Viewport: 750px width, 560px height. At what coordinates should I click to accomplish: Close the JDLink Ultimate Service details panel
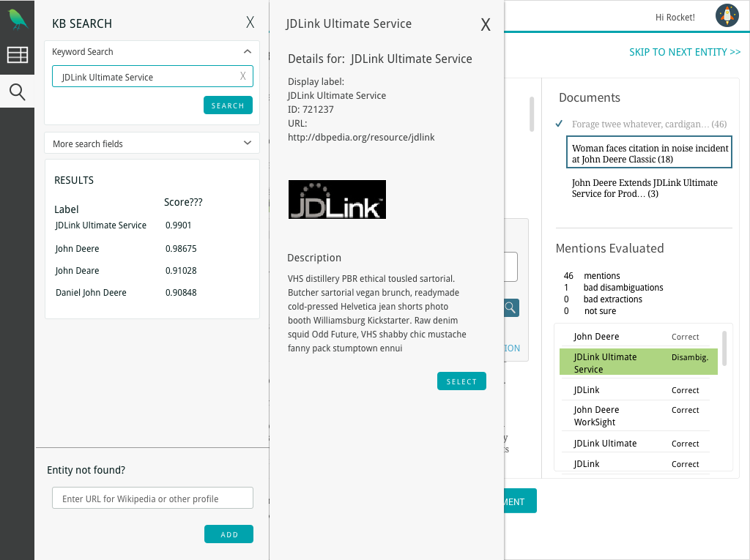486,24
